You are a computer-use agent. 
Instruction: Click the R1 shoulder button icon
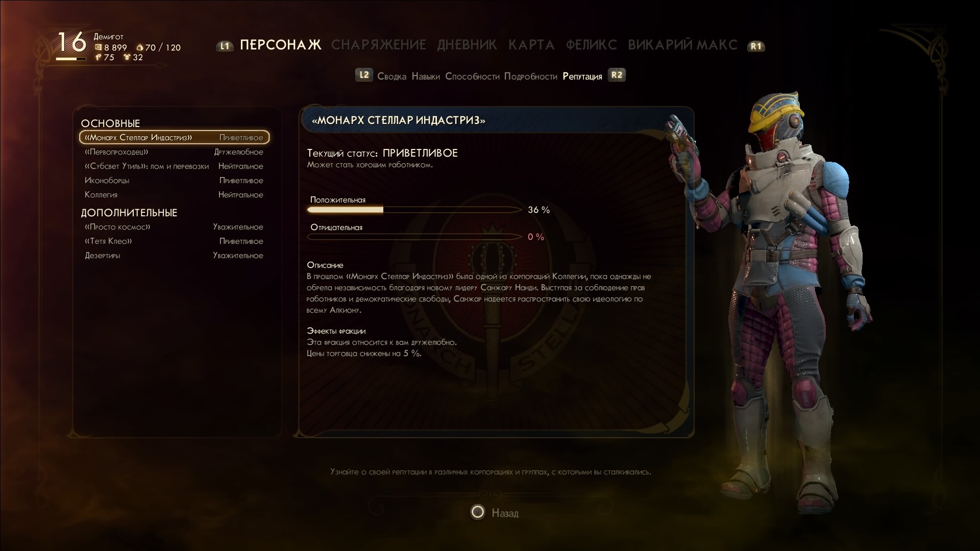pyautogui.click(x=756, y=46)
